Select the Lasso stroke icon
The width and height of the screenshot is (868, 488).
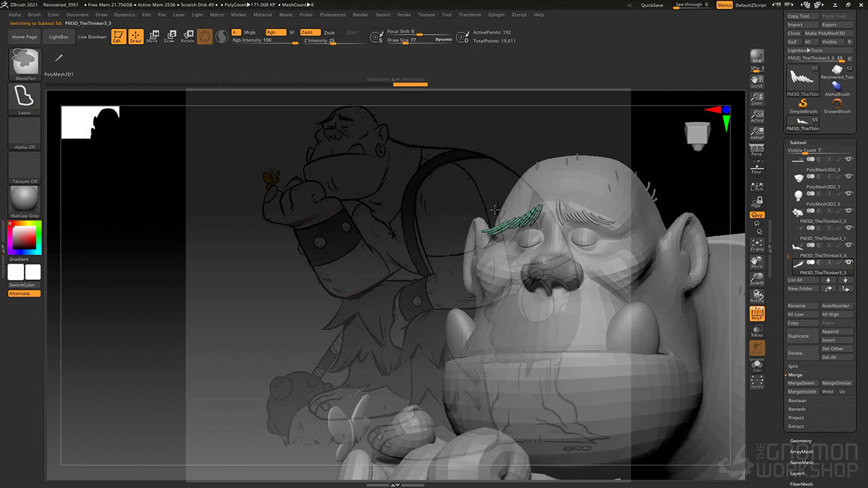click(x=24, y=97)
